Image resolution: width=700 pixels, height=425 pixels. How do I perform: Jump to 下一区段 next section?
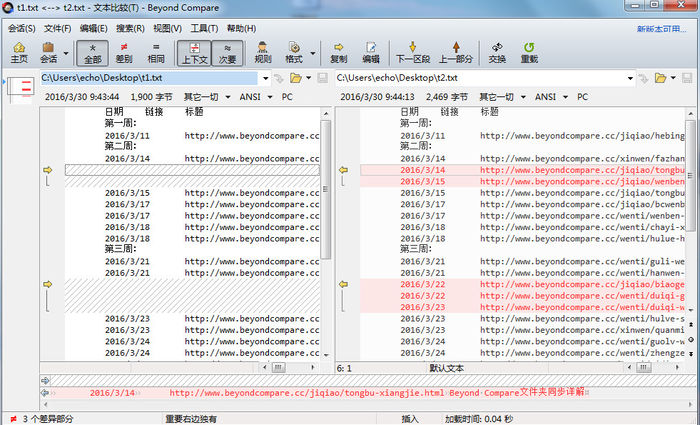(x=412, y=53)
